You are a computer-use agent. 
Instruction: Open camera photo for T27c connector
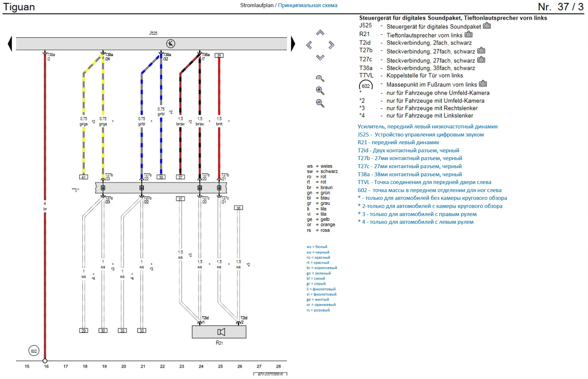tap(481, 60)
